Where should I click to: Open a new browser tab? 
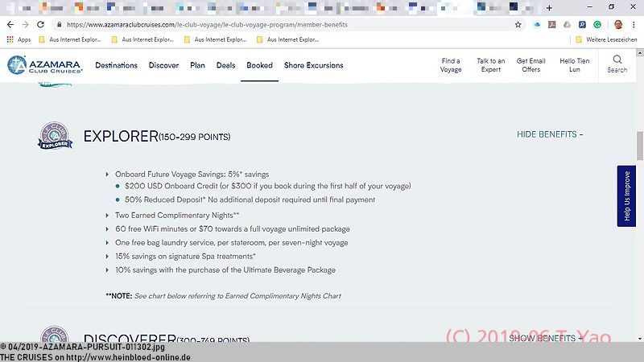pyautogui.click(x=549, y=8)
